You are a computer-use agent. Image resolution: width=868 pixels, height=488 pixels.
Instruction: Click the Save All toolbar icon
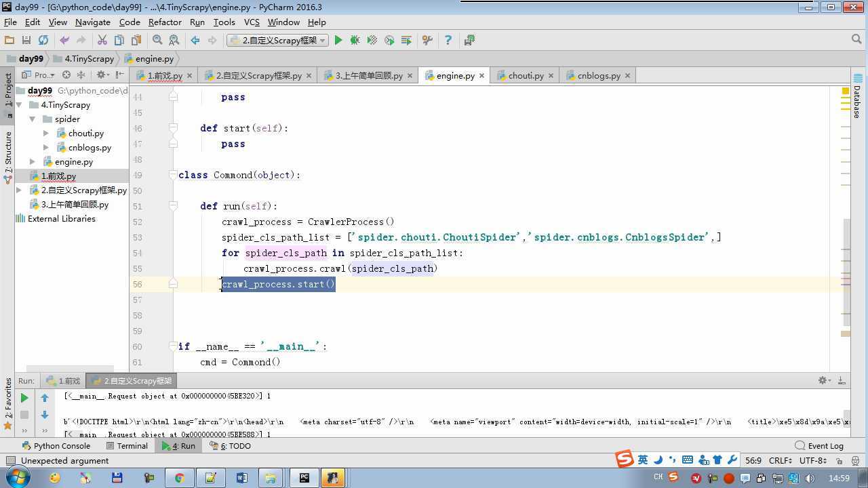point(26,41)
